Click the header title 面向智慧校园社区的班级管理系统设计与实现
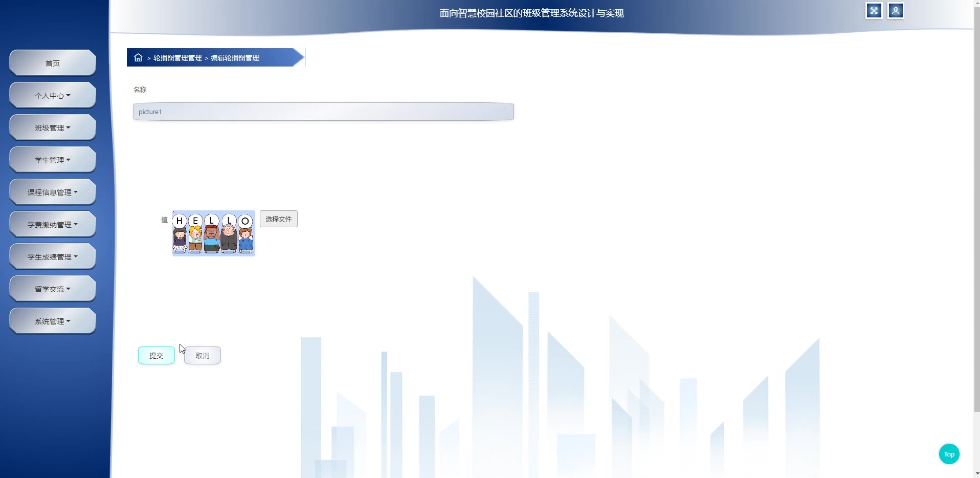The image size is (980, 478). 531,13
